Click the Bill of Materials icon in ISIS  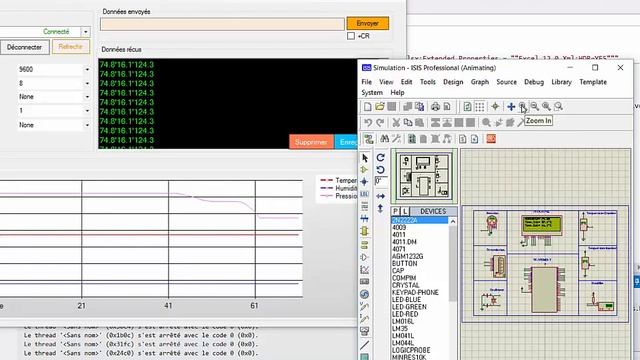[462, 139]
